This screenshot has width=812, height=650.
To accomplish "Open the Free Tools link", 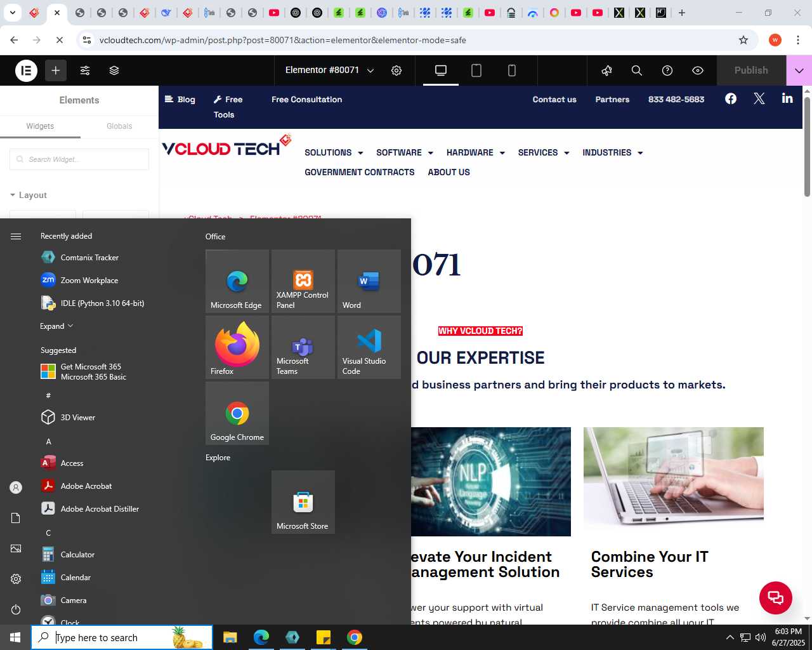I will pos(228,107).
